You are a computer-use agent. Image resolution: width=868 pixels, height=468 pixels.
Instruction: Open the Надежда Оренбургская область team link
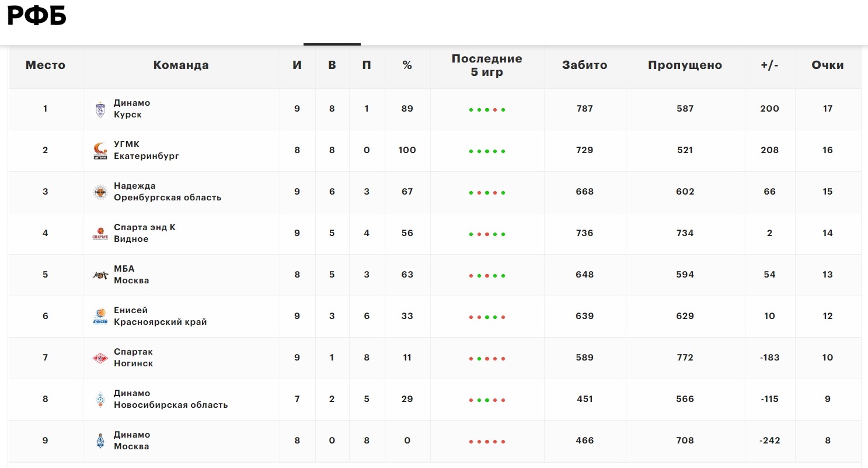point(168,192)
